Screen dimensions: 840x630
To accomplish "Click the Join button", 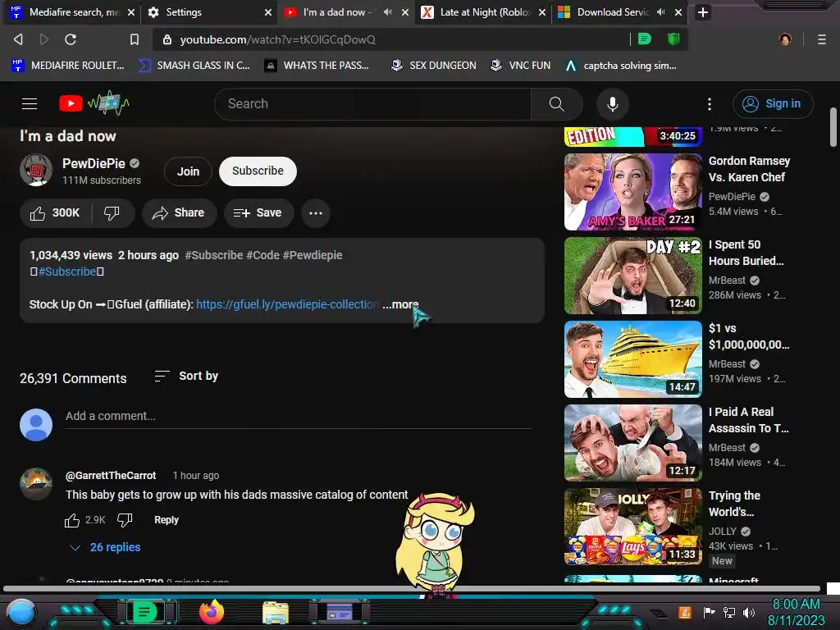I will click(188, 171).
